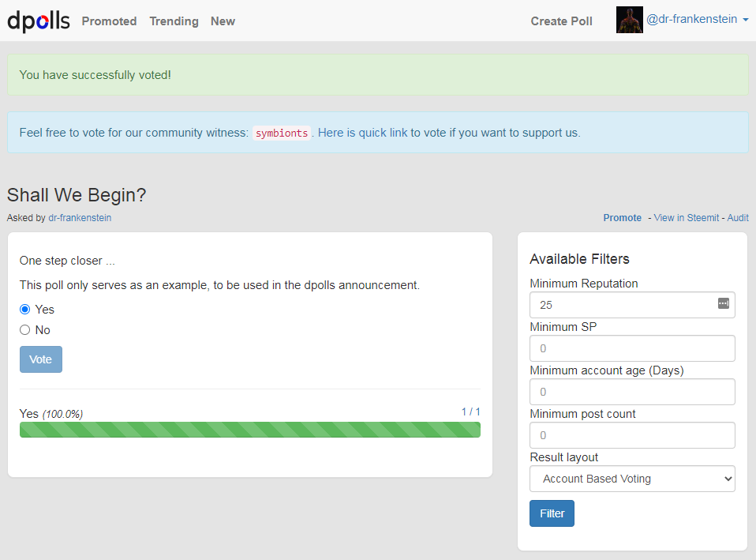
Task: Click the symbionts witness name tag
Action: pos(282,133)
